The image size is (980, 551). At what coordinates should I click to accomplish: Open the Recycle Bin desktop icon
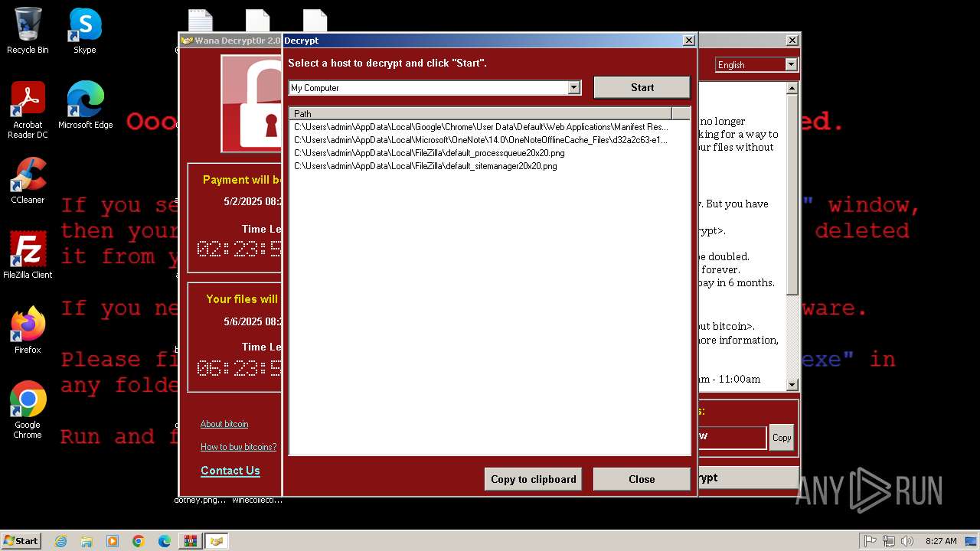(28, 31)
